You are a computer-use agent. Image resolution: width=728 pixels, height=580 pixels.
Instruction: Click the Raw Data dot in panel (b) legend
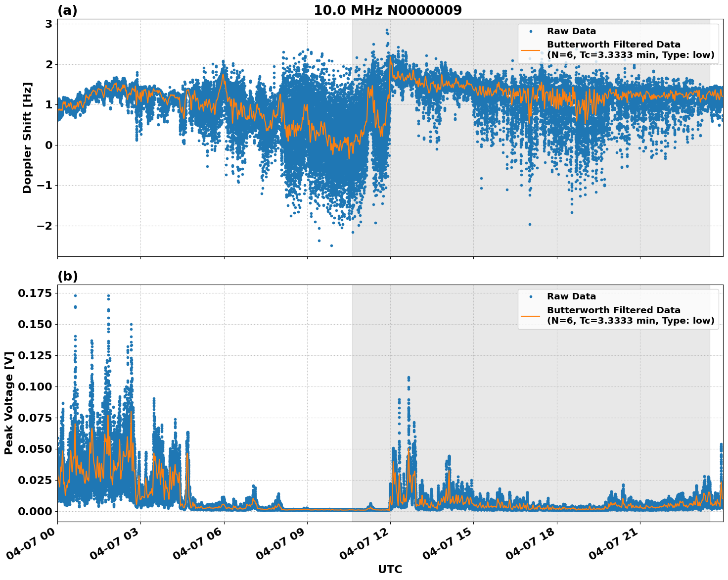[531, 296]
